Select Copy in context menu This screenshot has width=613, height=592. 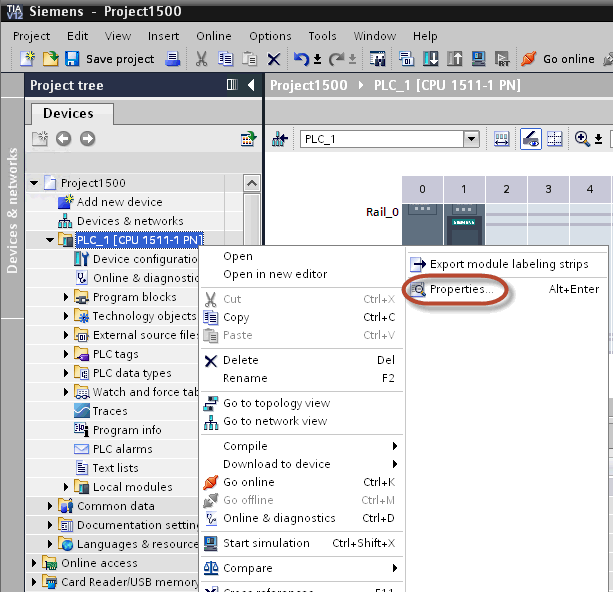pyautogui.click(x=301, y=317)
